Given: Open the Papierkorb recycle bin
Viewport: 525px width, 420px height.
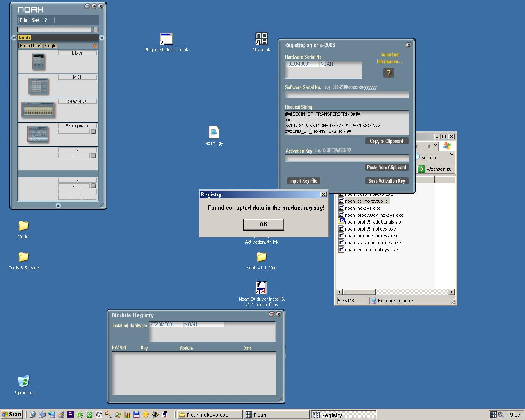Looking at the screenshot, I should pos(23,385).
